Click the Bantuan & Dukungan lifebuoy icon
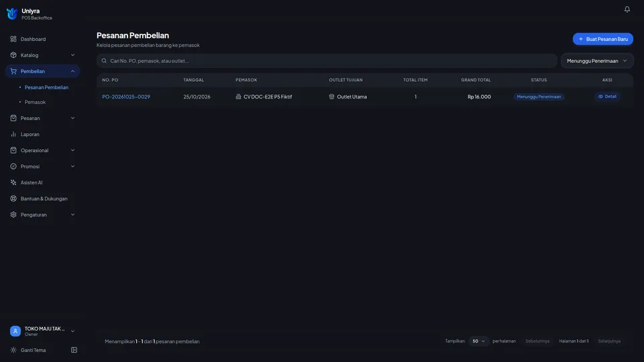This screenshot has height=362, width=644. click(13, 198)
